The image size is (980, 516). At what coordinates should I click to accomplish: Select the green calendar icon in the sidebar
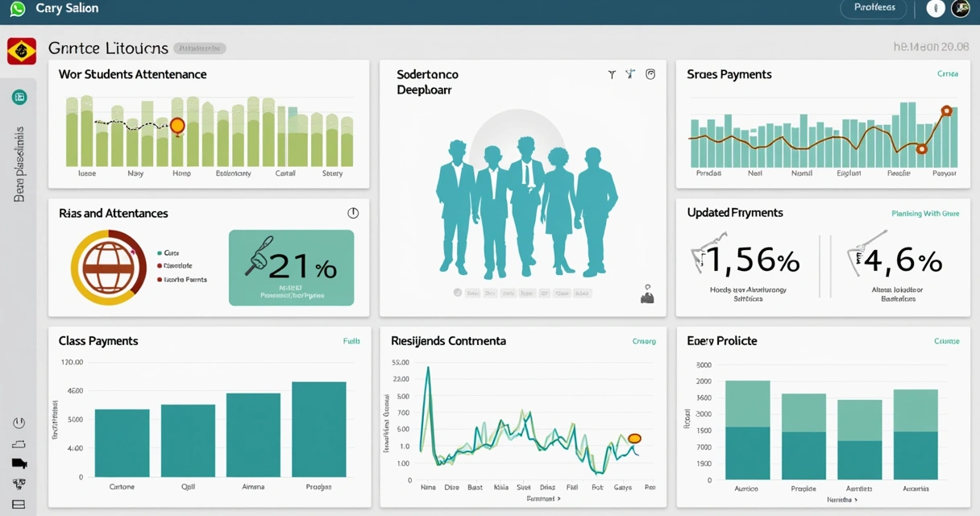tap(19, 98)
